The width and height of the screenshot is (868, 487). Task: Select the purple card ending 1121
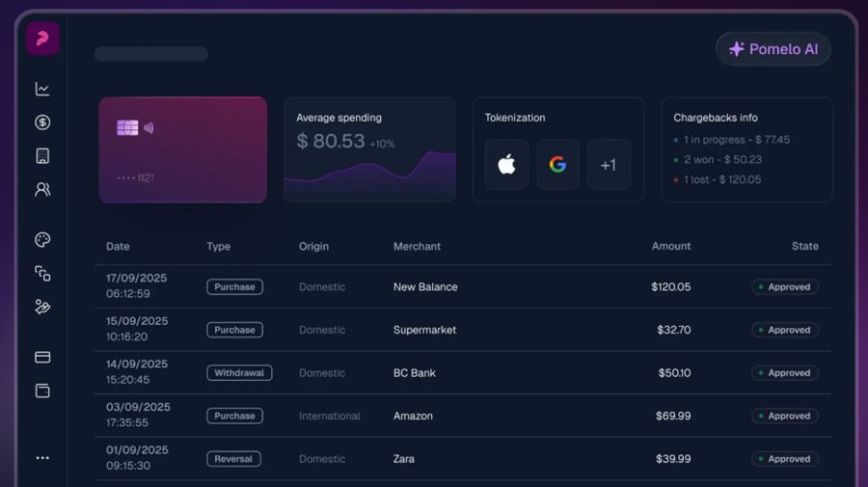pyautogui.click(x=182, y=149)
